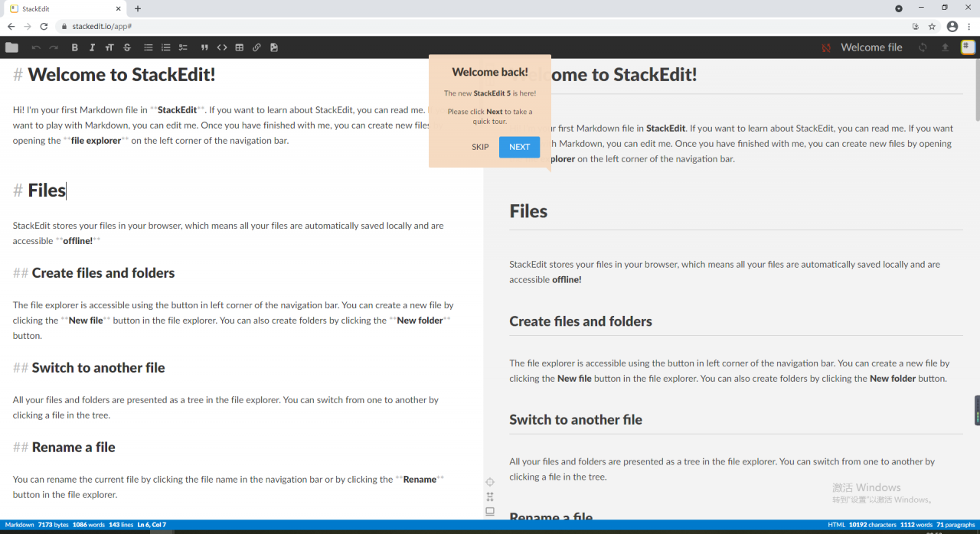
Task: Insert a link
Action: (256, 47)
